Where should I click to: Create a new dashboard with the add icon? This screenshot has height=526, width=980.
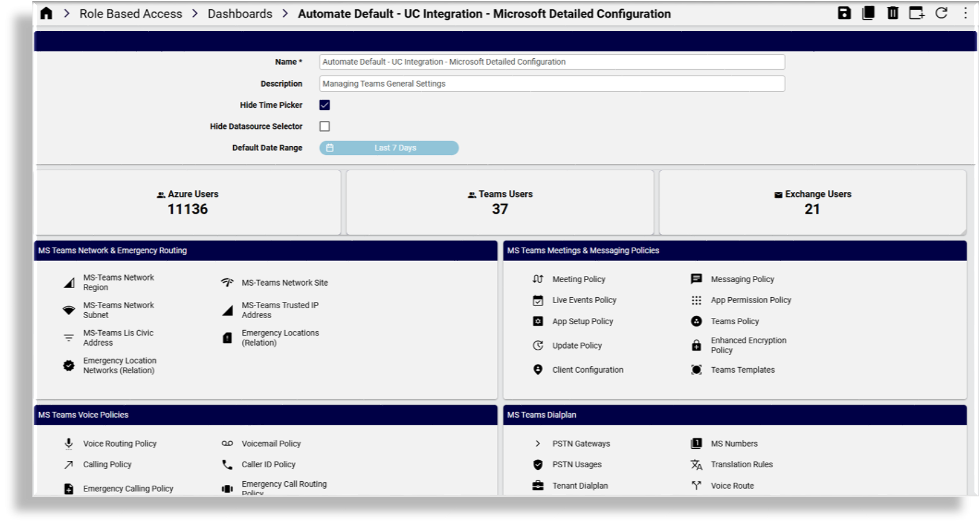tap(916, 13)
